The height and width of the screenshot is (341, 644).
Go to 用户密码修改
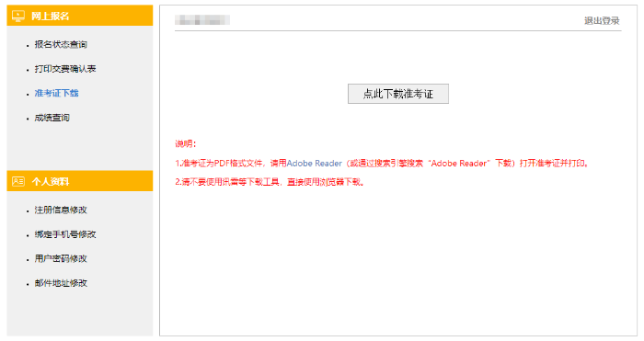point(61,258)
